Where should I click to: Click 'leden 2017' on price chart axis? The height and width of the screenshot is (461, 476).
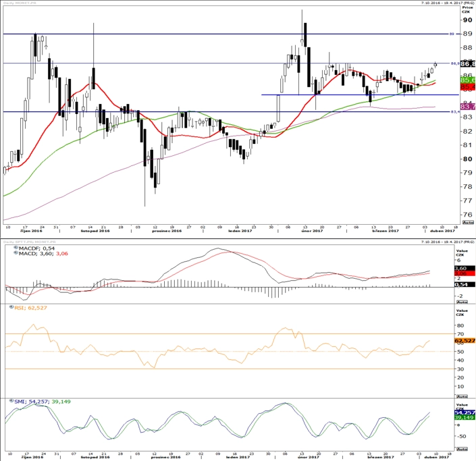(240, 231)
